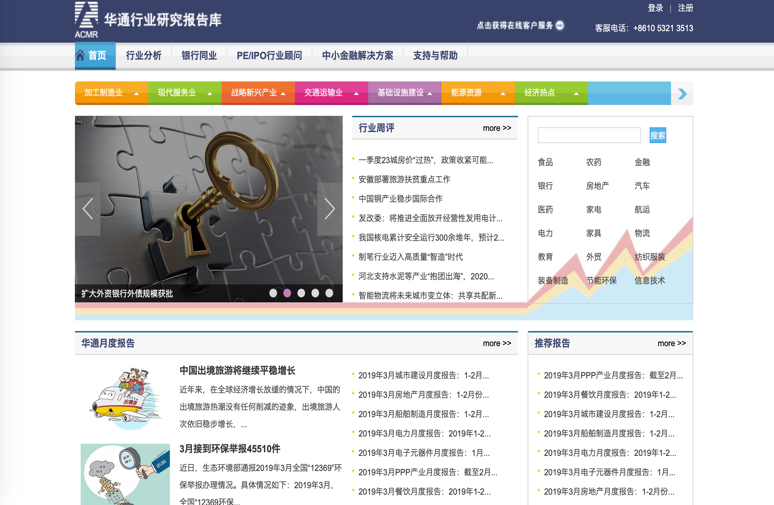The height and width of the screenshot is (505, 774).
Task: Open the 行业分析 navigation tab
Action: tap(144, 55)
